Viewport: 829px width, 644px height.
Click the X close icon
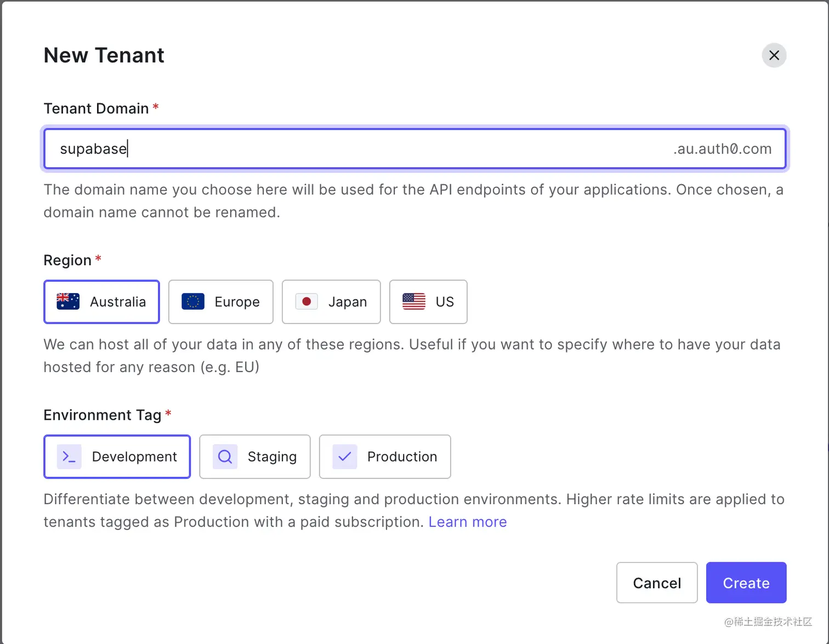pyautogui.click(x=774, y=55)
